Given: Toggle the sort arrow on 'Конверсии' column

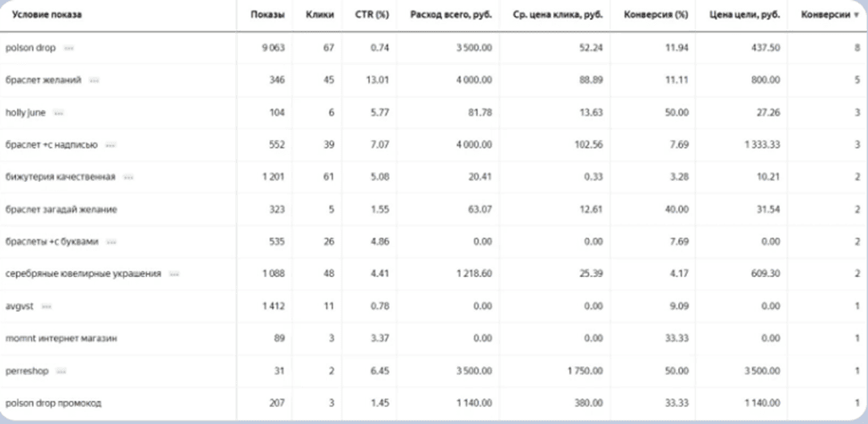Looking at the screenshot, I should pyautogui.click(x=856, y=15).
